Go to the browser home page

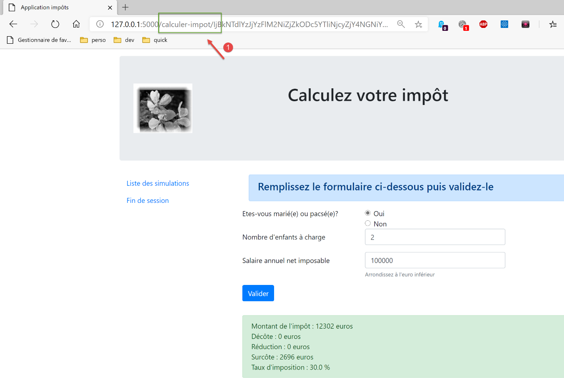76,24
